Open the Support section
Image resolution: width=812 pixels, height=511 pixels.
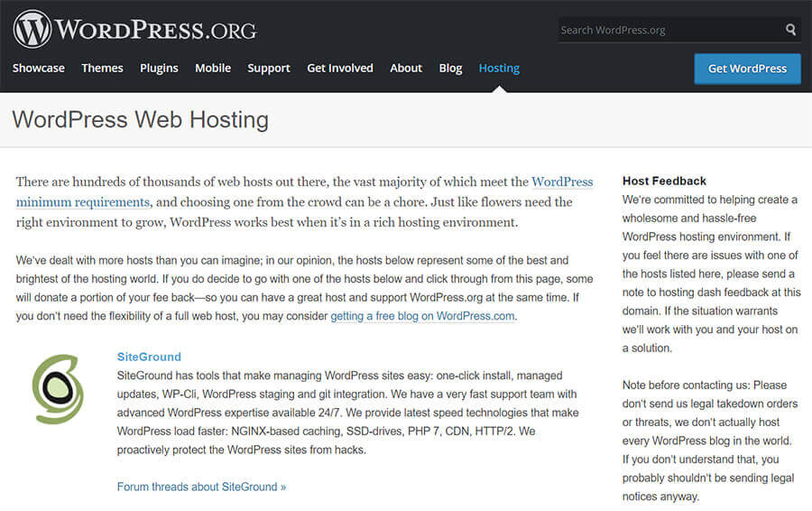point(269,69)
